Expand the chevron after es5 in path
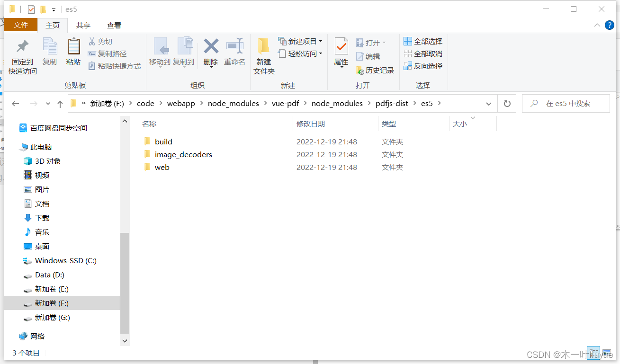Image resolution: width=620 pixels, height=364 pixels. point(439,103)
